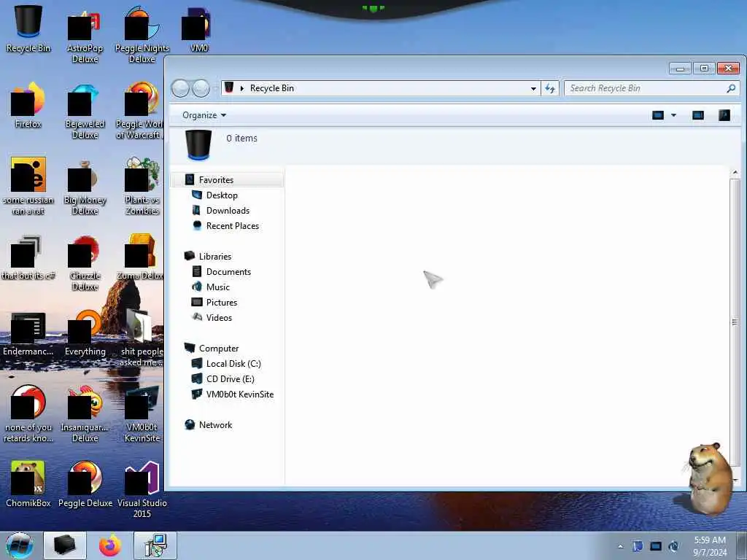Refresh the Recycle Bin view

tap(550, 88)
